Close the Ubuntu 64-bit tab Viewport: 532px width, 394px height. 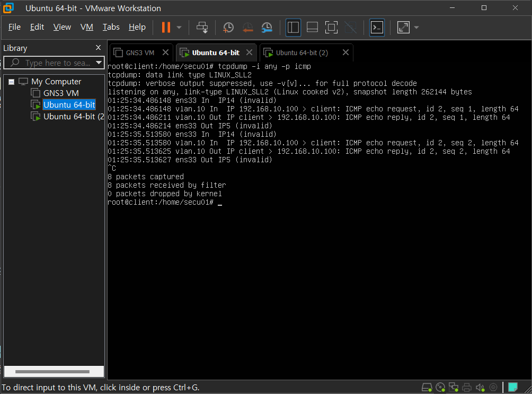(250, 52)
